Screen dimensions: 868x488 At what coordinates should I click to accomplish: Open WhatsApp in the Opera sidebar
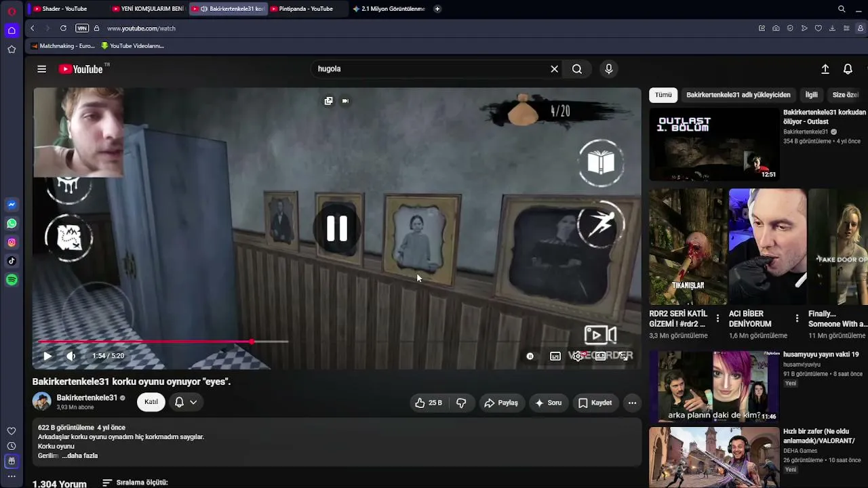[12, 224]
